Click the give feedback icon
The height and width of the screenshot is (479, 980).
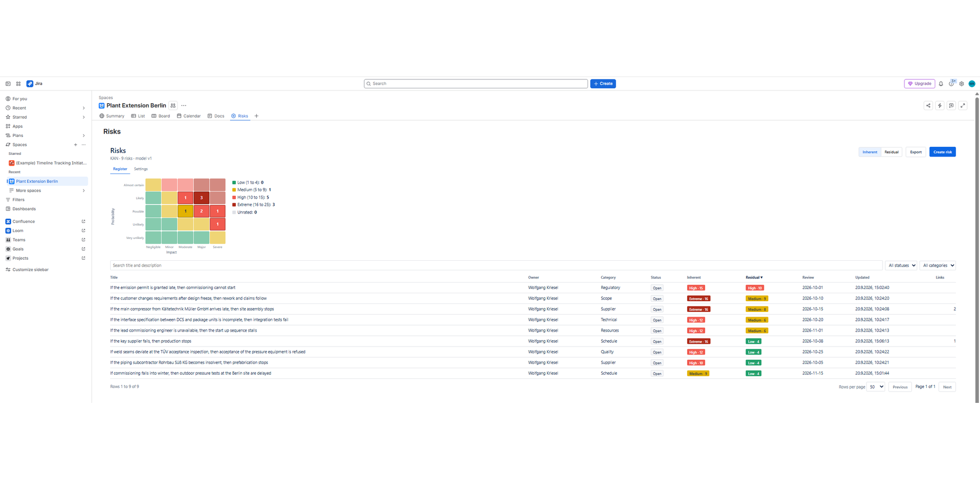951,105
